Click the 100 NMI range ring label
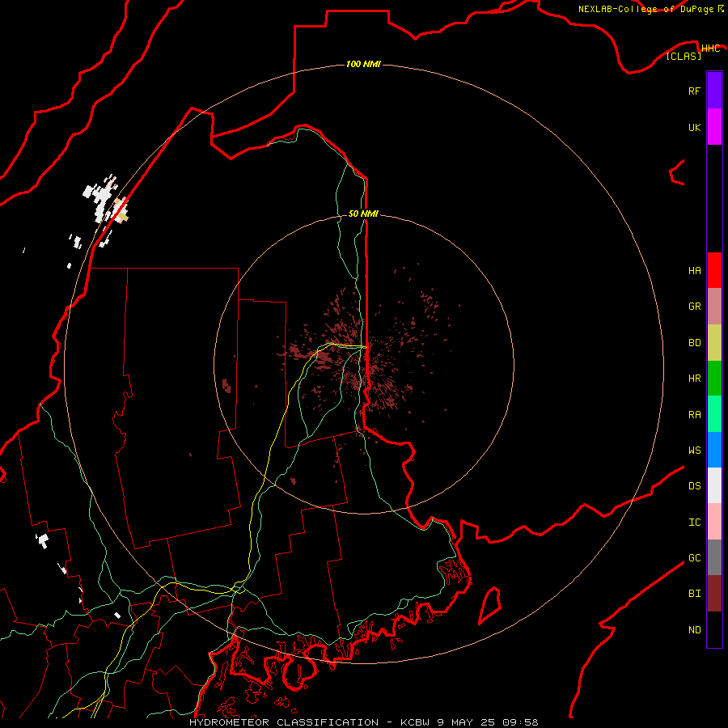The height and width of the screenshot is (728, 728). tap(363, 64)
